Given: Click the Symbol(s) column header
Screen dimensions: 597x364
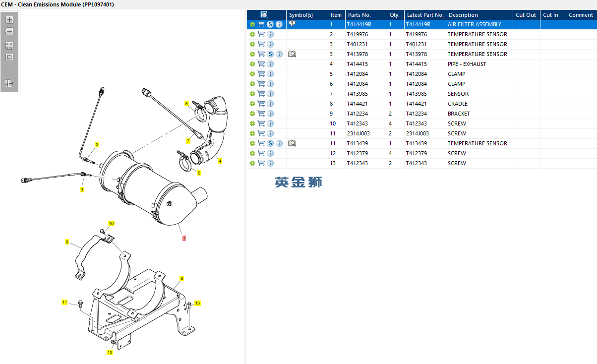Looking at the screenshot, I should [301, 15].
